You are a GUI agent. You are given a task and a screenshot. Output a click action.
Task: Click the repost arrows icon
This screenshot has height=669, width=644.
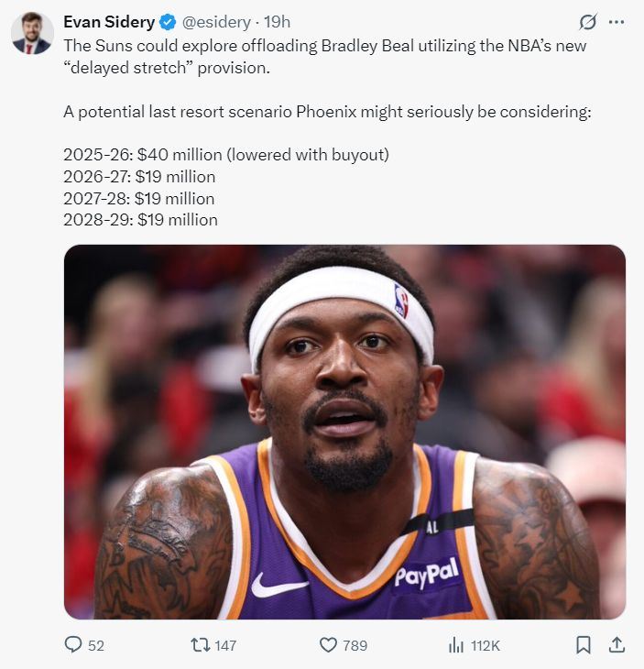pyautogui.click(x=200, y=644)
